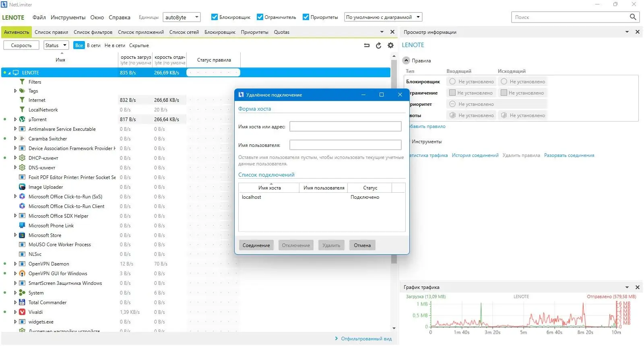Click the collapse-all icon beside refresh

click(x=367, y=45)
